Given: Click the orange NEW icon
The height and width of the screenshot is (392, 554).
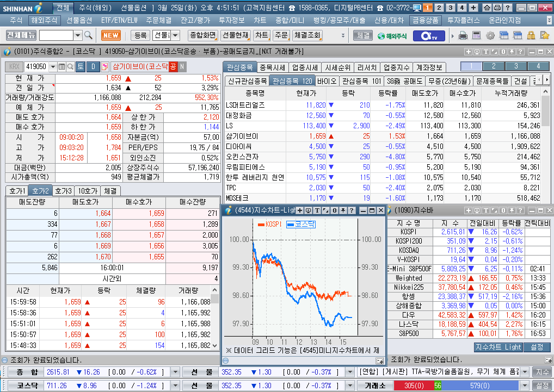Looking at the screenshot, I should pyautogui.click(x=111, y=35).
